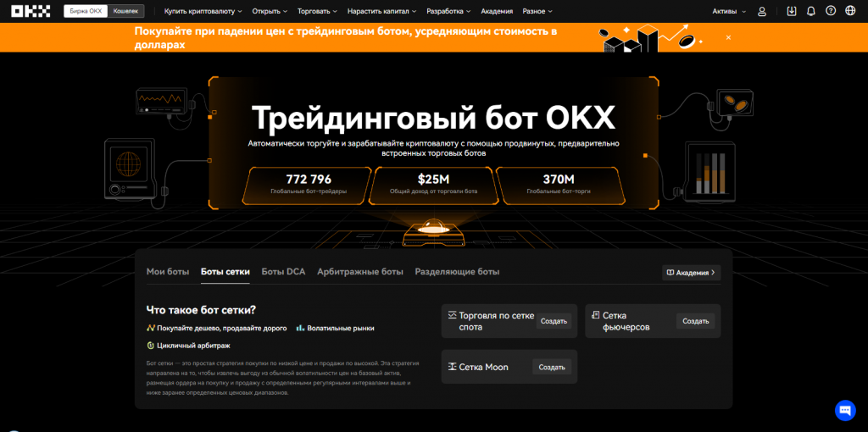Open the Арбитражные боты tab
Screen dimensions: 868x432
359,272
